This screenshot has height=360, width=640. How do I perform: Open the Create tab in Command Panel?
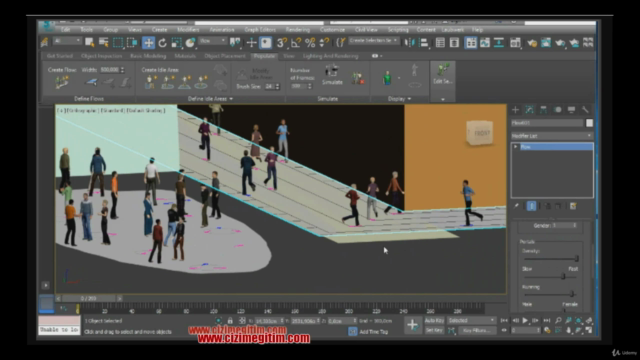point(516,109)
